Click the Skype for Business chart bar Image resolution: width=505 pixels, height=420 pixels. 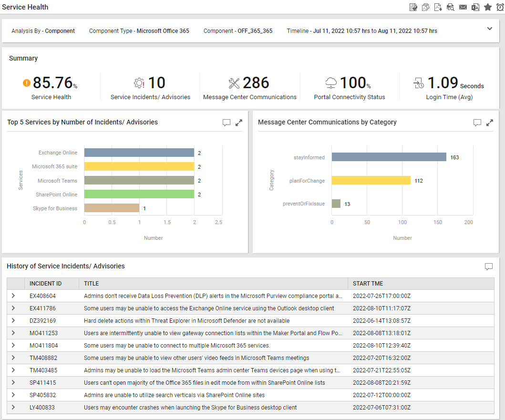(112, 208)
